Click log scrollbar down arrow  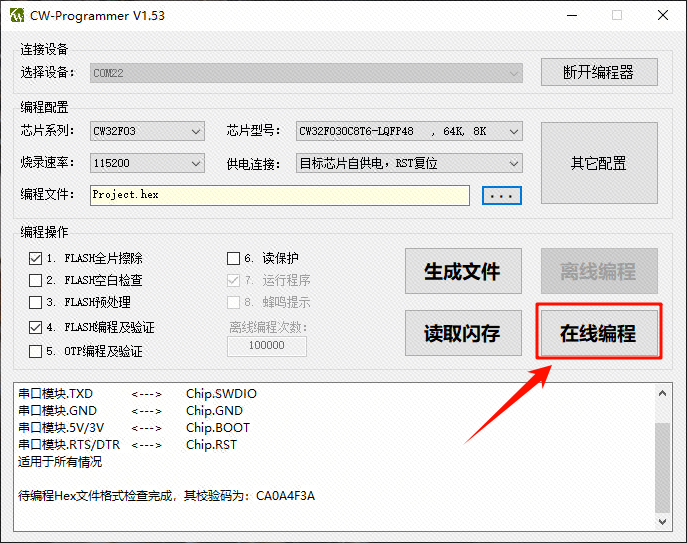tap(662, 522)
